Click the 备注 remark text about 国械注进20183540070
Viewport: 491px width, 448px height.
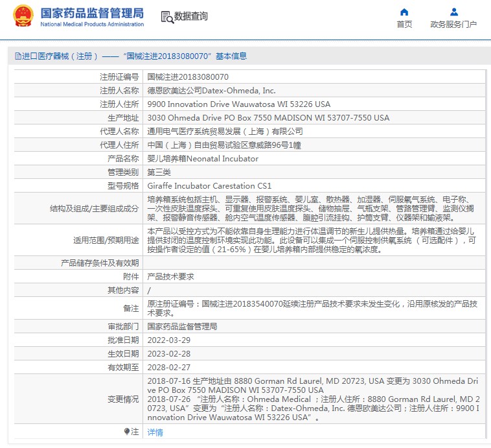point(312,308)
